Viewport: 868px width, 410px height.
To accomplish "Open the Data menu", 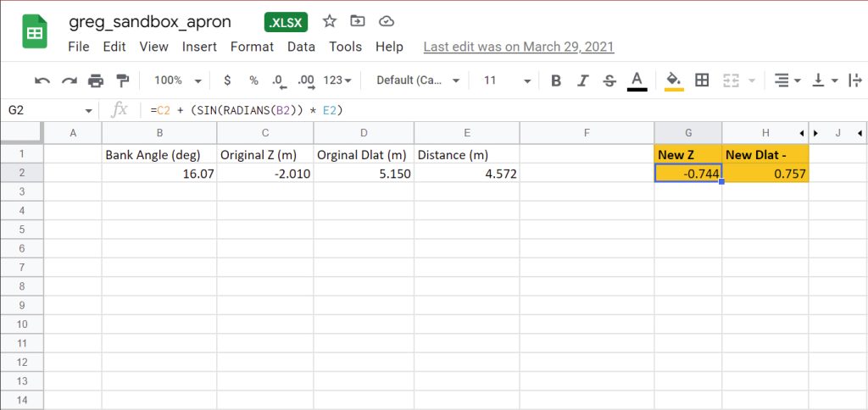I will [301, 47].
